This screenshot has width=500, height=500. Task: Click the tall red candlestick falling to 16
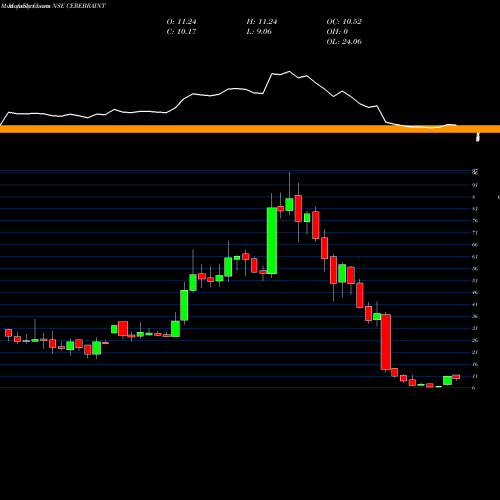[386, 342]
